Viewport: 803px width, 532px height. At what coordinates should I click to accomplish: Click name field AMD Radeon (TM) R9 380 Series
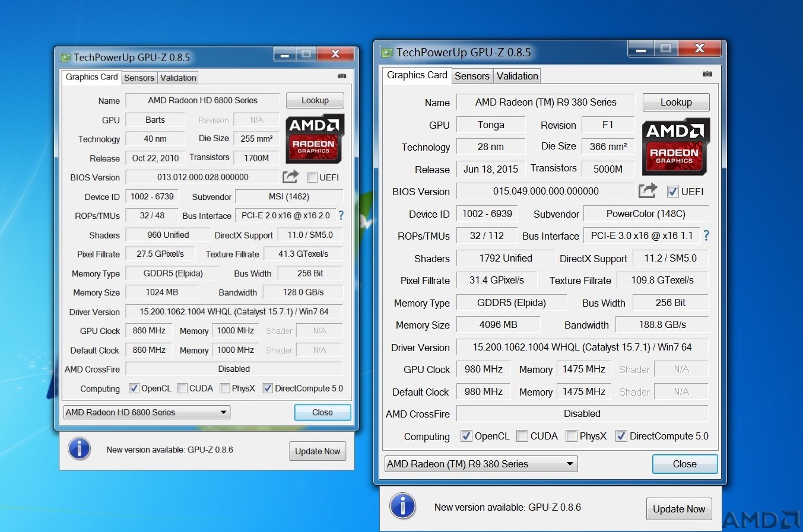point(545,102)
